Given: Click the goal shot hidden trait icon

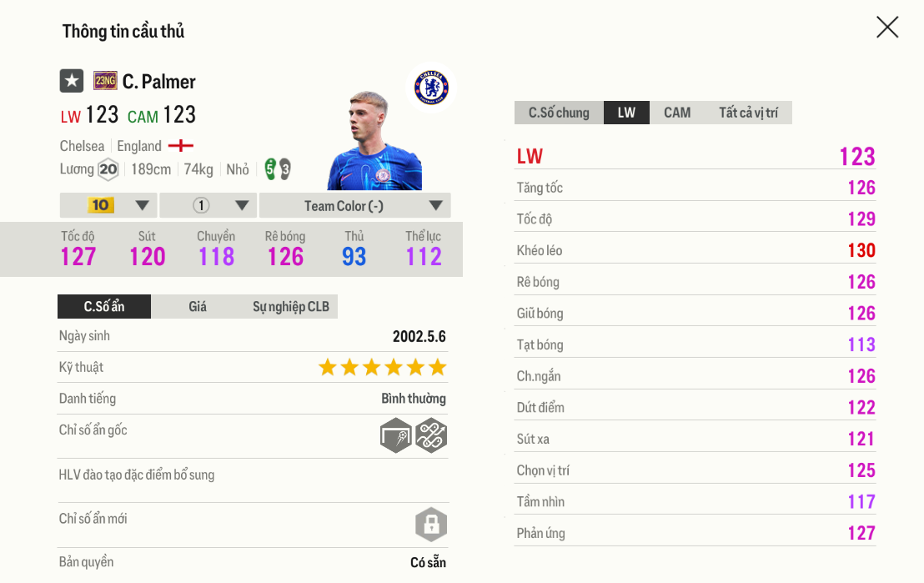Looking at the screenshot, I should [x=396, y=435].
